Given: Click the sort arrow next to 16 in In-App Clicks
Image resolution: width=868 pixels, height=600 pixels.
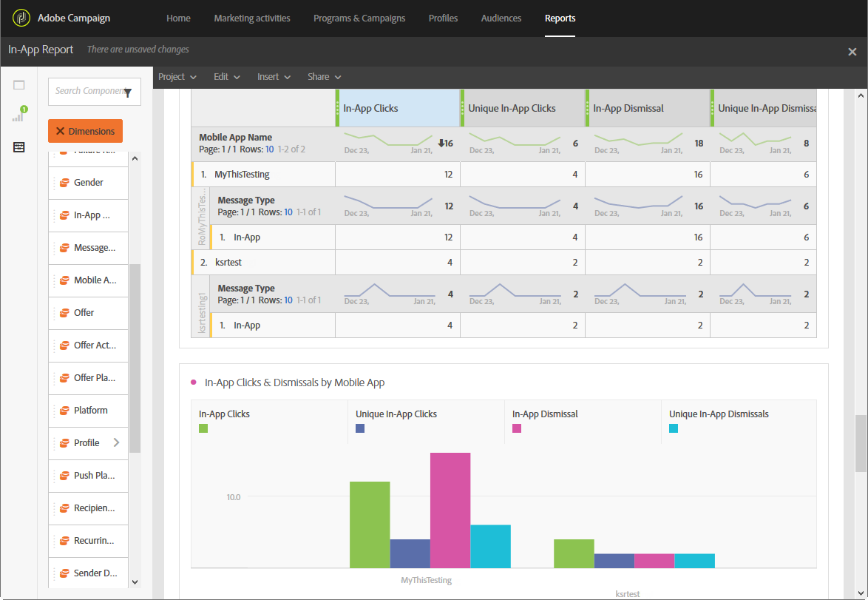Looking at the screenshot, I should coord(441,143).
